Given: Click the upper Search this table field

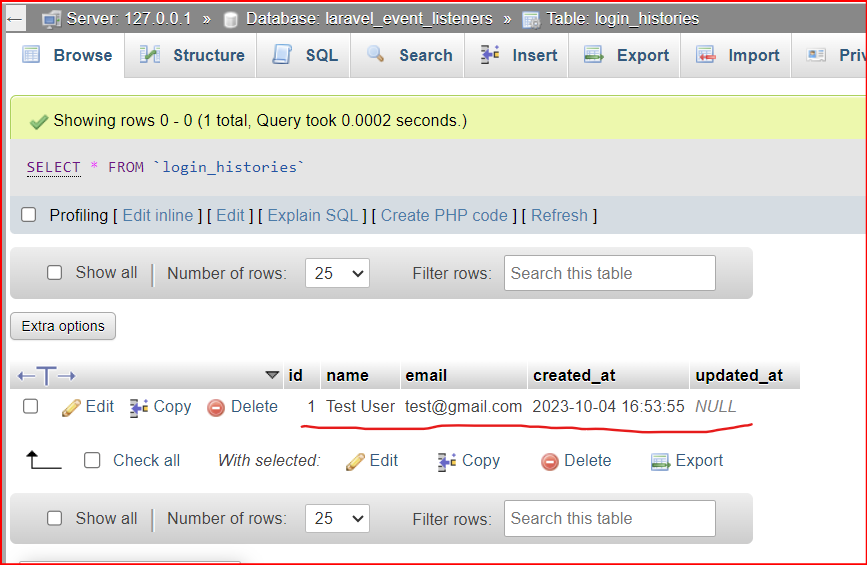Looking at the screenshot, I should [x=609, y=273].
